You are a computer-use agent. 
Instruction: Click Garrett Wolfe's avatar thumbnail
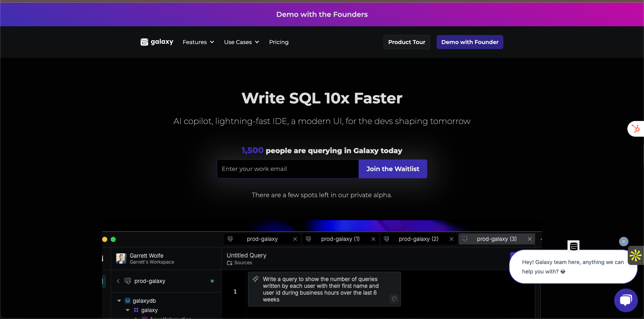point(121,259)
